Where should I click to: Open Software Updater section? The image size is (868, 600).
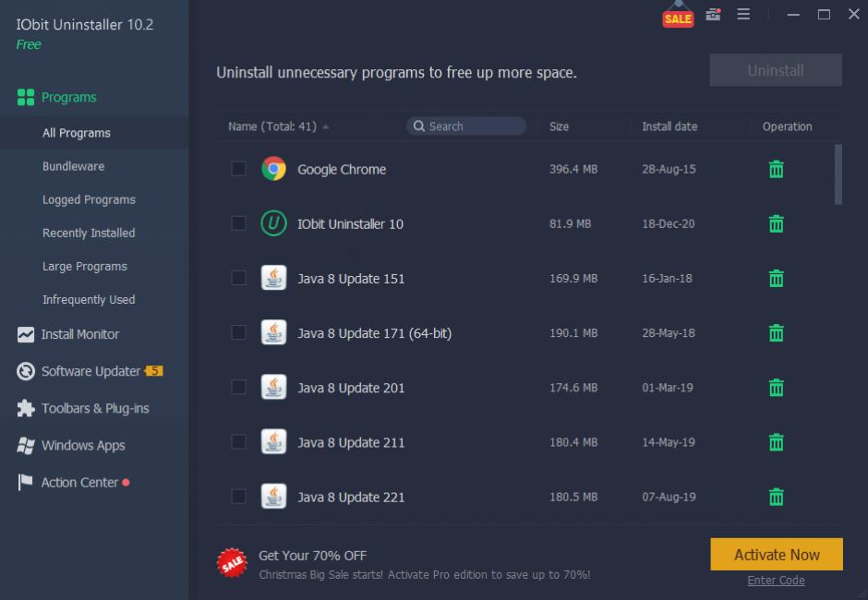click(90, 371)
